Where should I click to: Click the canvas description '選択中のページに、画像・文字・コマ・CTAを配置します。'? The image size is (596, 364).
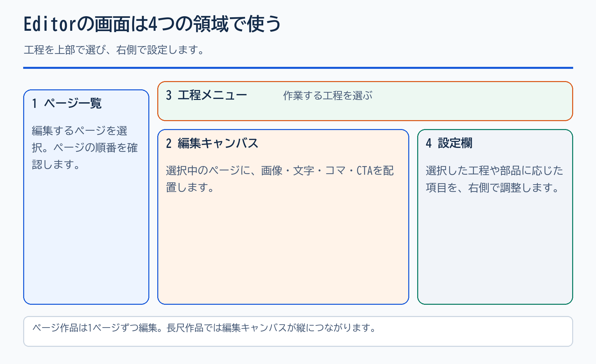click(280, 179)
